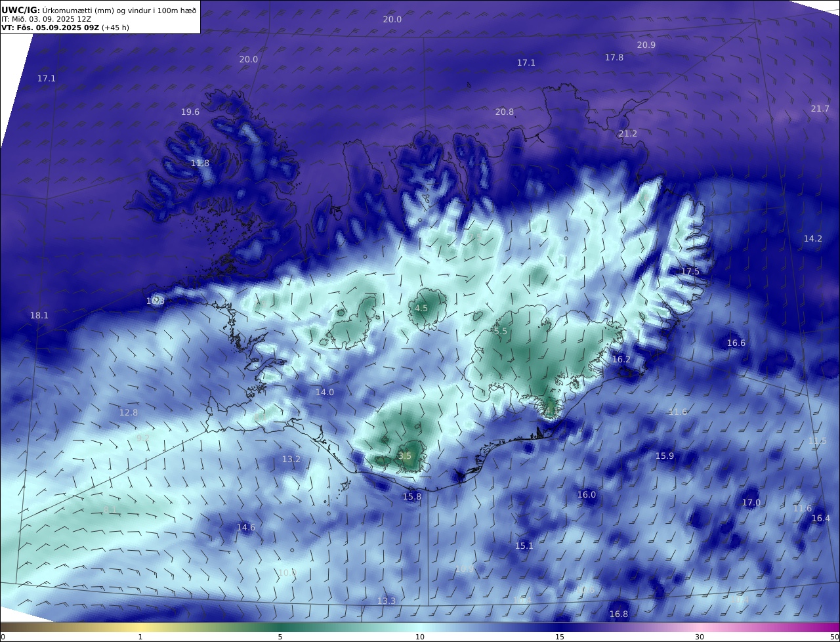The height and width of the screenshot is (642, 840).
Task: Click the 14.2 value label
Action: point(812,239)
